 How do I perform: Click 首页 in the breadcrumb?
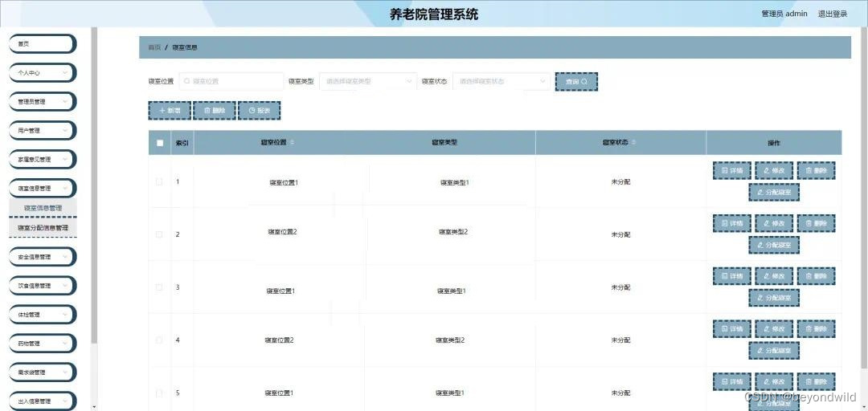[154, 47]
